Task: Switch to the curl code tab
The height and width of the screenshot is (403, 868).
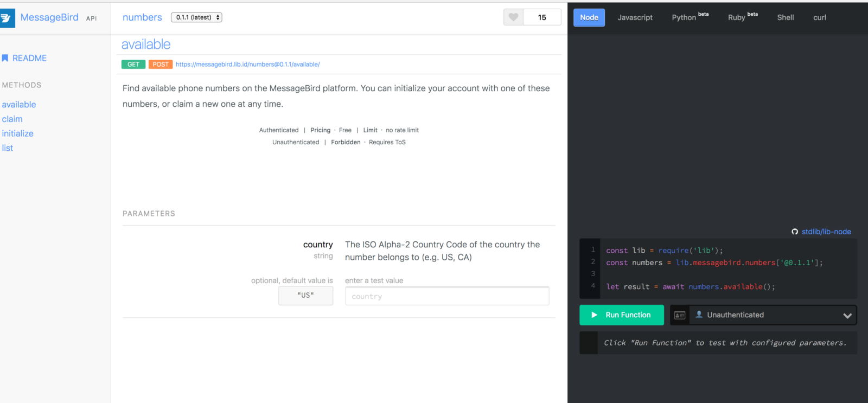Action: [820, 17]
